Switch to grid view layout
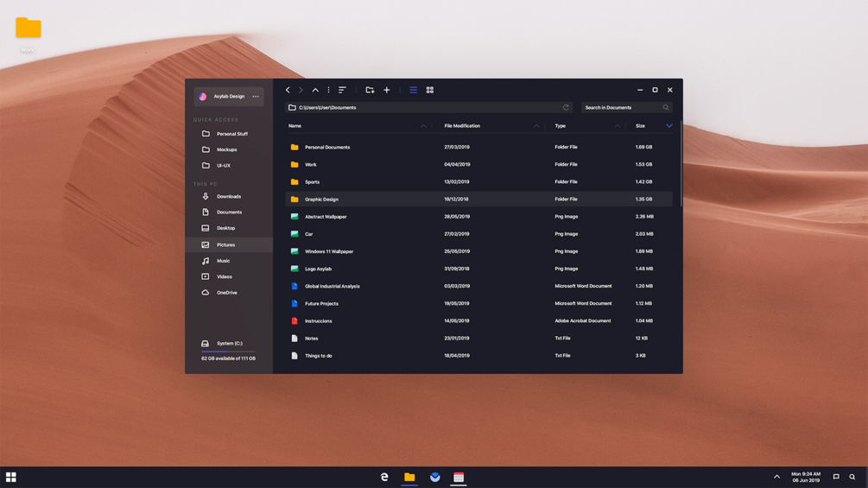 (x=429, y=90)
